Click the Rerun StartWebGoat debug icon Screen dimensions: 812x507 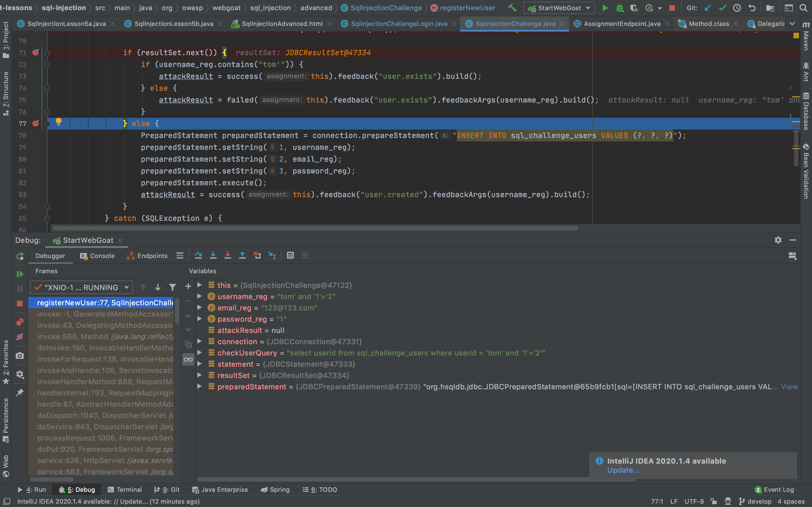pos(20,256)
